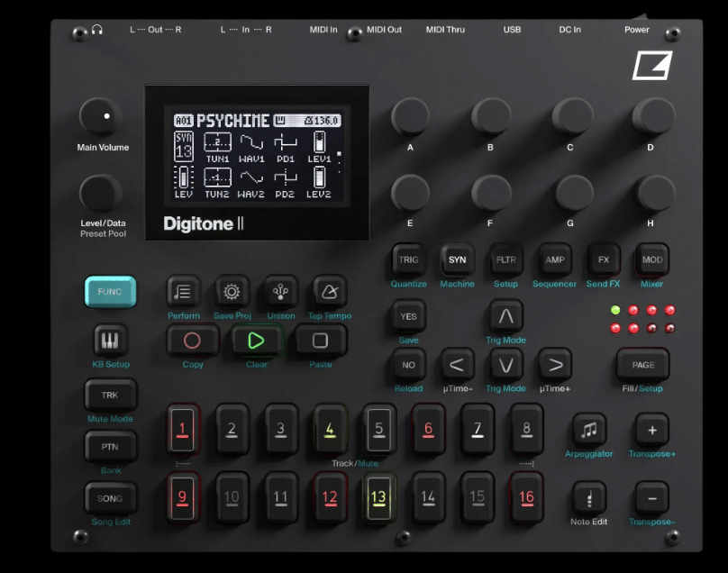
Task: Open the Arpeggiator icon
Action: tap(588, 430)
